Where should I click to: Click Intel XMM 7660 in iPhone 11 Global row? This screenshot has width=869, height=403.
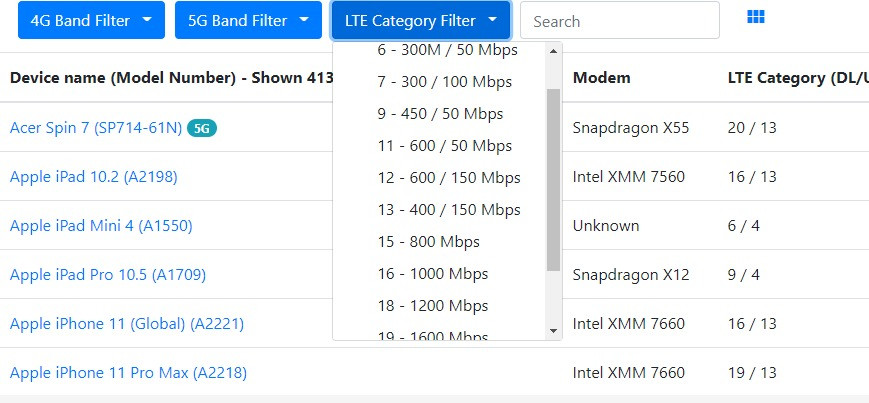[628, 323]
